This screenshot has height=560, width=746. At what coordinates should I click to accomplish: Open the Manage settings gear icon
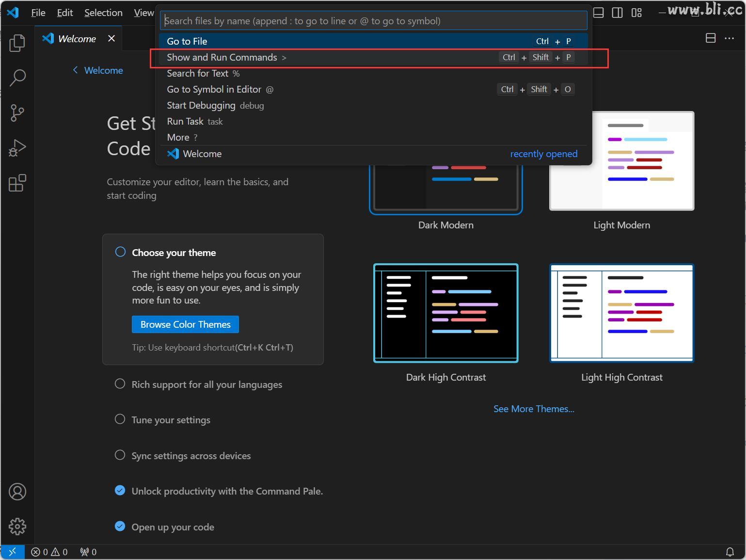click(17, 527)
